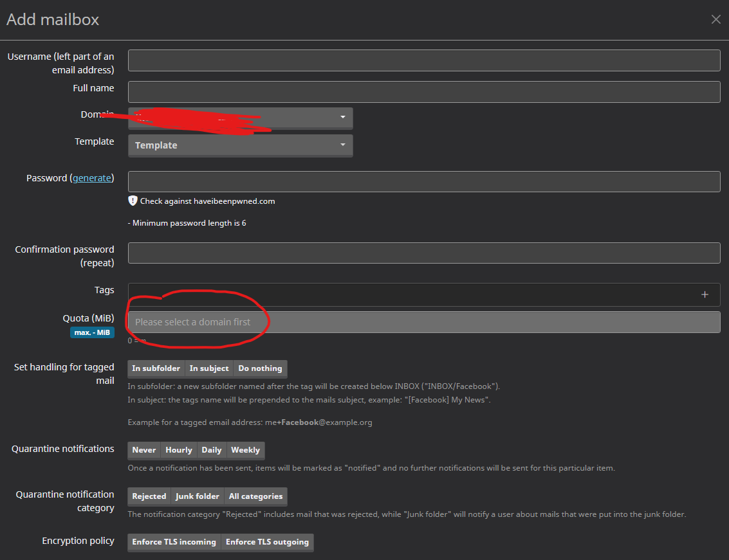Viewport: 729px width, 560px height.
Task: Pick Weekly quarantine notifications
Action: 245,450
